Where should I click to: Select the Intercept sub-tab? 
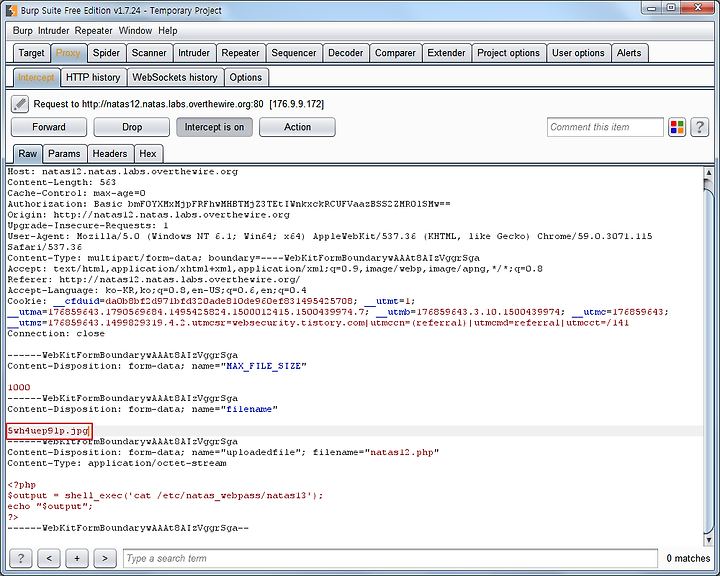coord(36,77)
